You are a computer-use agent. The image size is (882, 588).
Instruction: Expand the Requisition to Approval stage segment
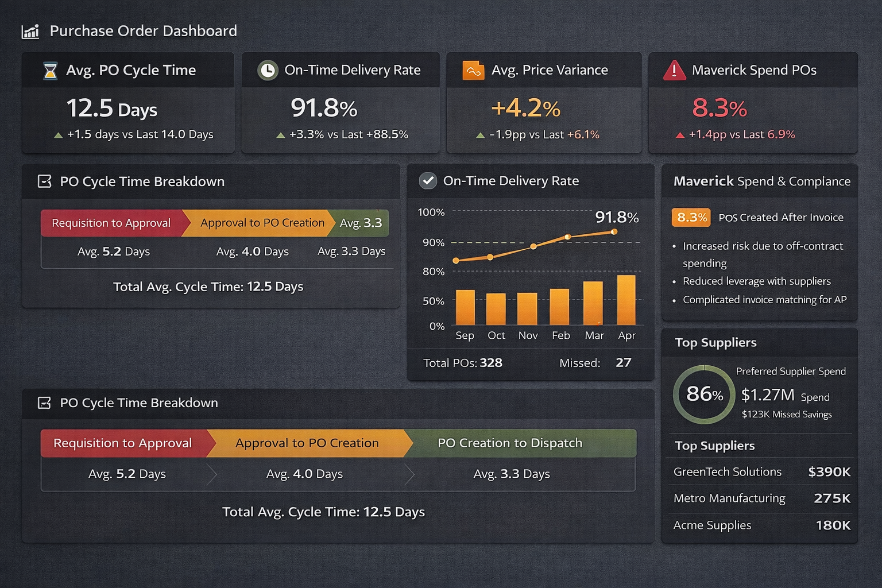point(122,443)
